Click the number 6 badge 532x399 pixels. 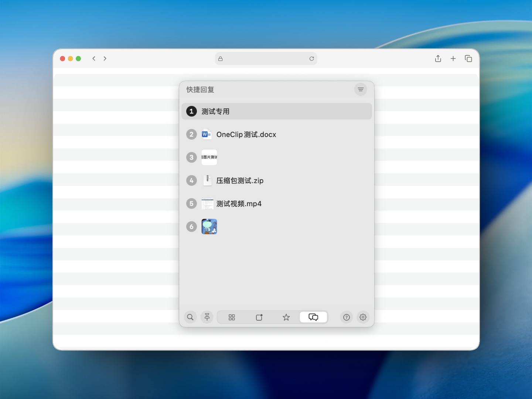click(191, 226)
